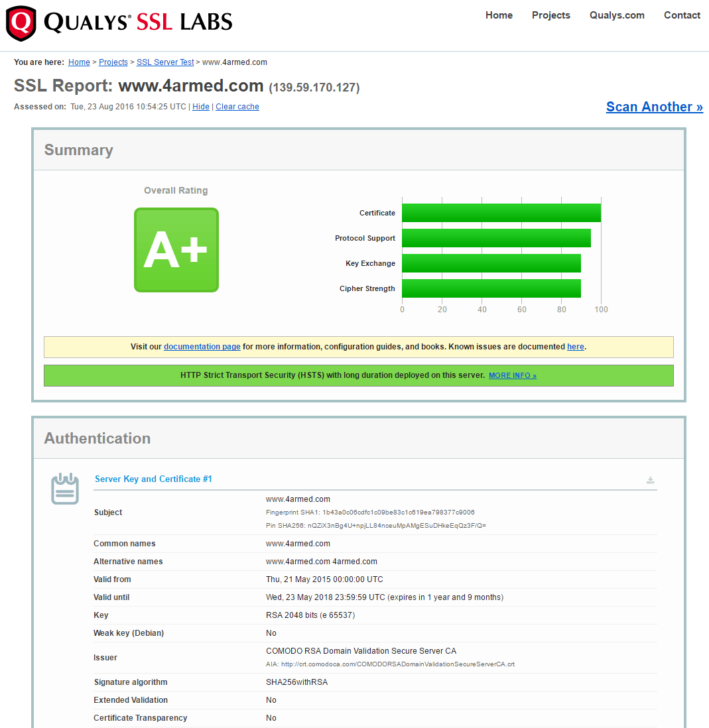This screenshot has width=709, height=728.
Task: Click the A+ overall rating badge
Action: click(x=176, y=250)
